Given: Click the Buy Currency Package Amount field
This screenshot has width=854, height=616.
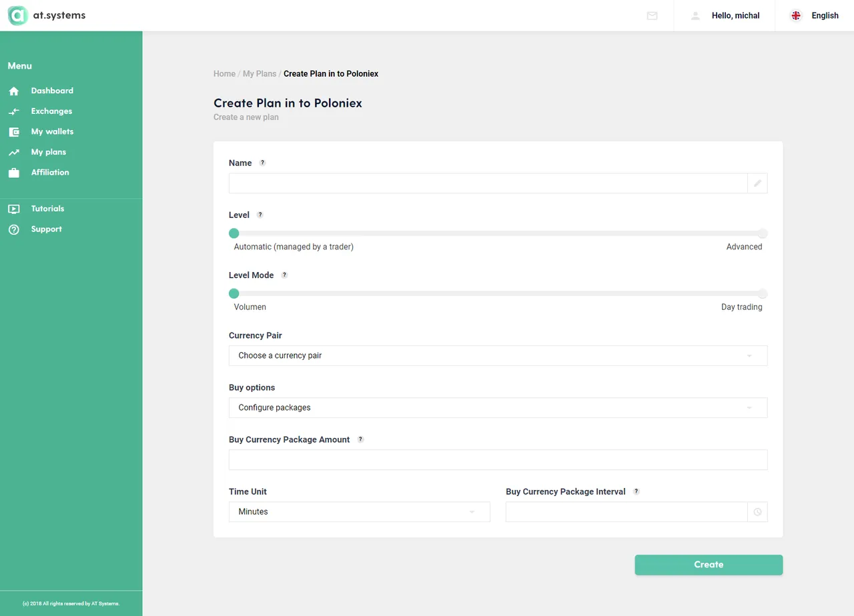Looking at the screenshot, I should [x=498, y=459].
